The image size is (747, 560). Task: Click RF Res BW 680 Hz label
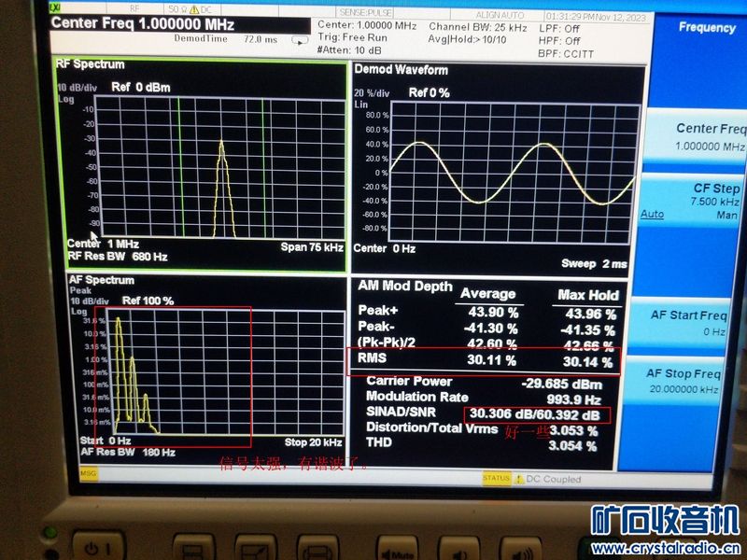[118, 256]
